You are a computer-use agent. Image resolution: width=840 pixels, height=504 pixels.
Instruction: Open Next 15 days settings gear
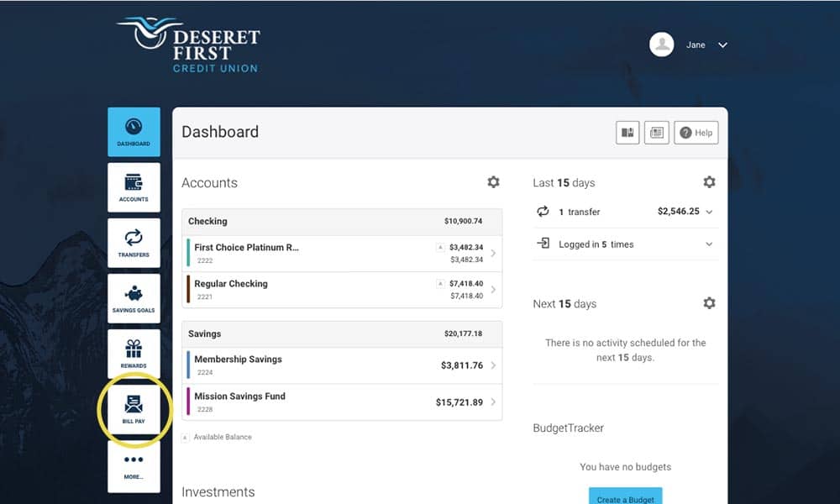pyautogui.click(x=709, y=303)
